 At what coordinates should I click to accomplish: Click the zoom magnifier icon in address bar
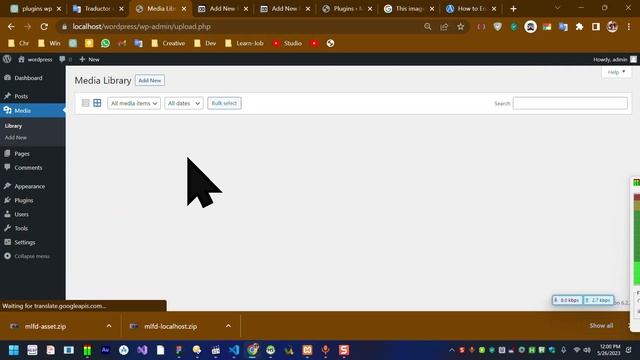coord(428,27)
